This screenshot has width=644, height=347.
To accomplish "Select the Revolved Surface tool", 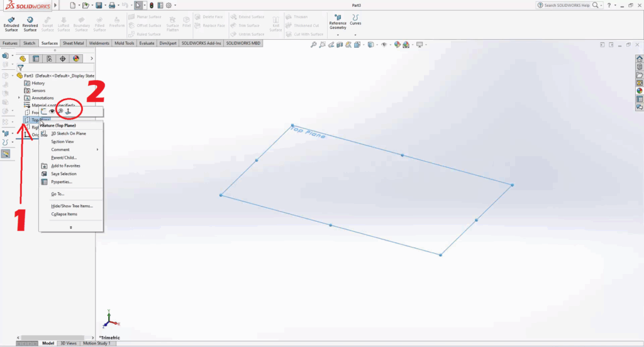I will coord(30,23).
